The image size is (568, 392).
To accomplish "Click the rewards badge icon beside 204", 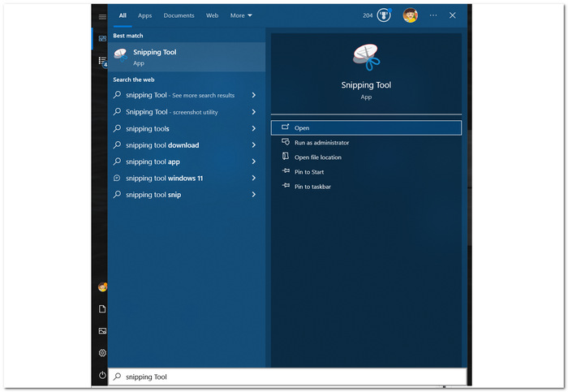I will [384, 15].
